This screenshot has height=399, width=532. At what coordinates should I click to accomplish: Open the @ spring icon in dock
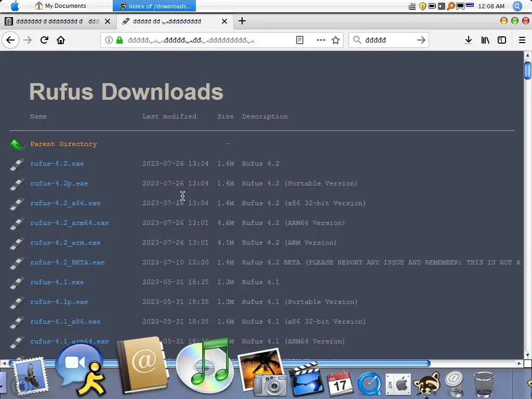coord(454,383)
